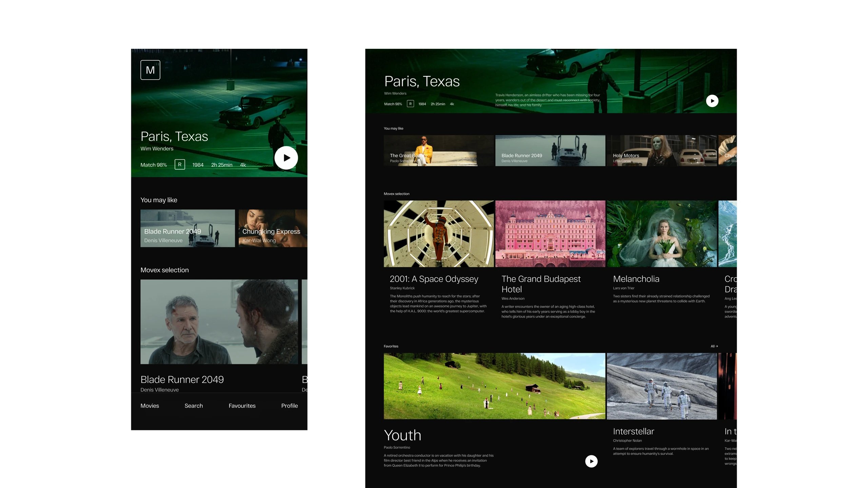
Task: Click 'Match 98%' on the mobile screen
Action: click(154, 165)
